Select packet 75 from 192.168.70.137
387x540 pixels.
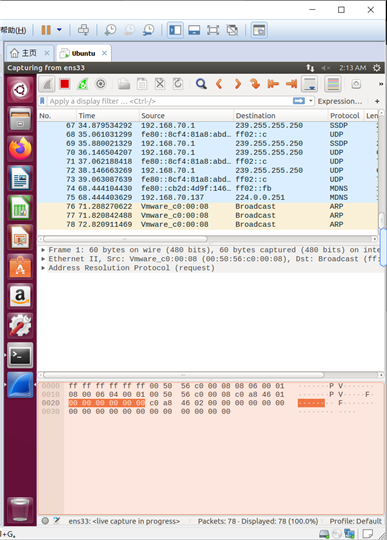208,197
